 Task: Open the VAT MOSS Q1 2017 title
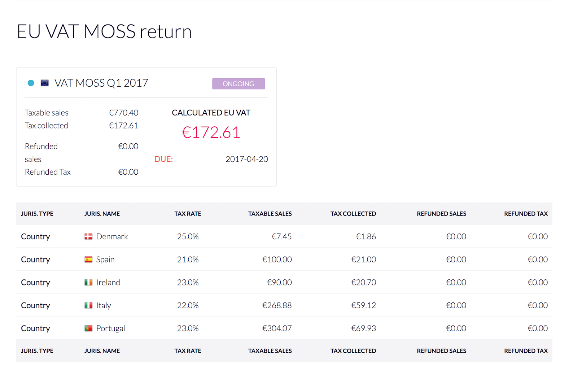(101, 83)
